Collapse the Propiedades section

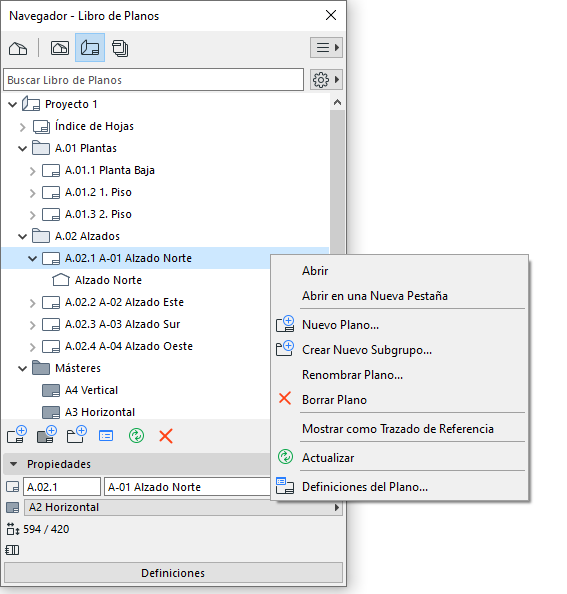(x=14, y=464)
